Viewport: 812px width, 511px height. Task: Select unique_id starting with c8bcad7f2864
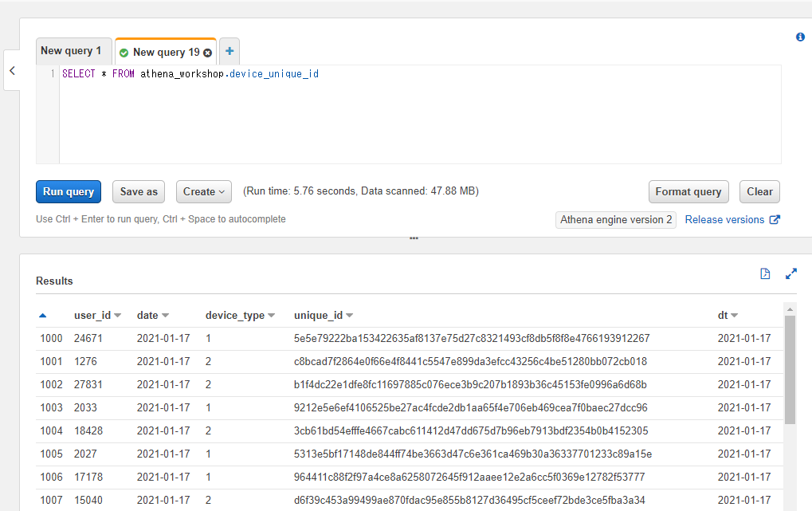[x=470, y=361]
